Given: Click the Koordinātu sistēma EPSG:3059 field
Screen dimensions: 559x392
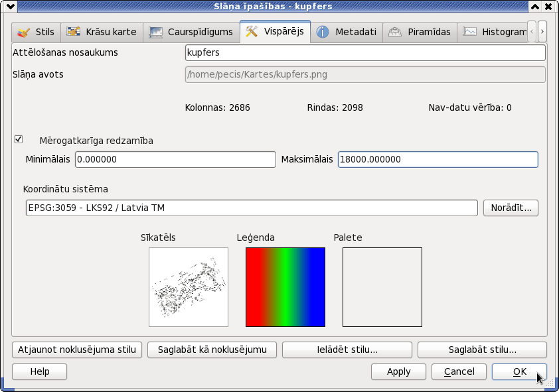Looking at the screenshot, I should (252, 208).
